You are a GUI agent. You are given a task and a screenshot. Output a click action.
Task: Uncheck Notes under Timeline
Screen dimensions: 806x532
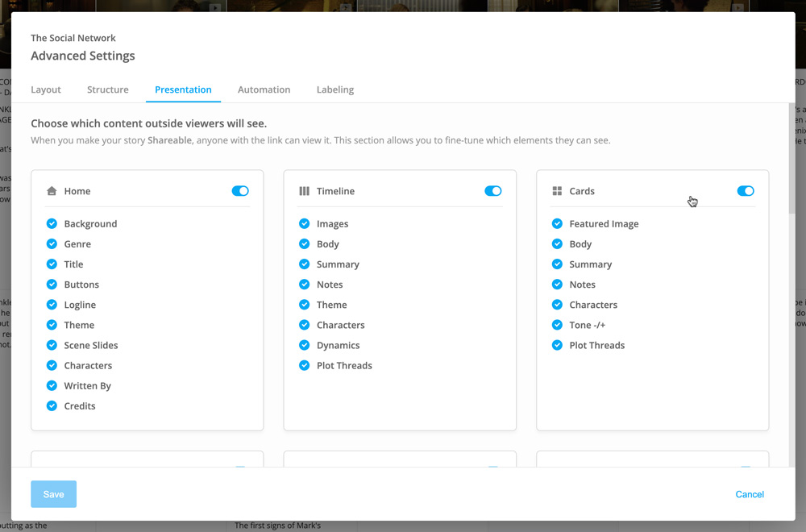point(305,285)
